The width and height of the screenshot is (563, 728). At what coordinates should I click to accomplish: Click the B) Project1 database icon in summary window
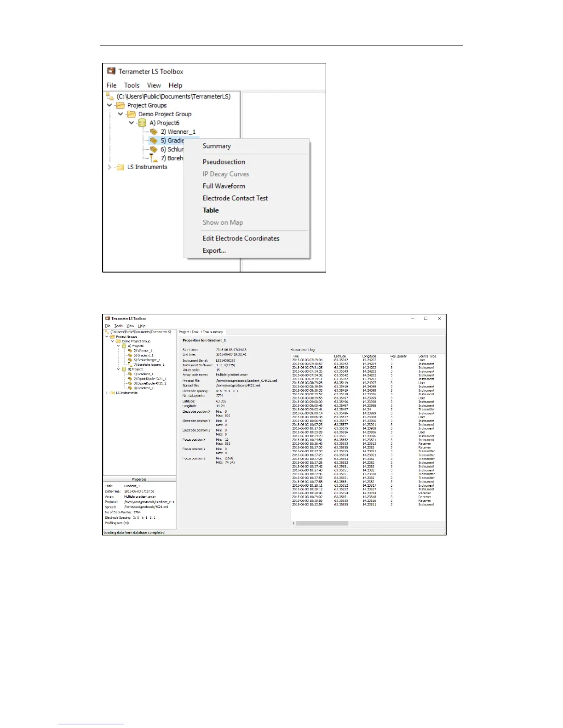(124, 370)
